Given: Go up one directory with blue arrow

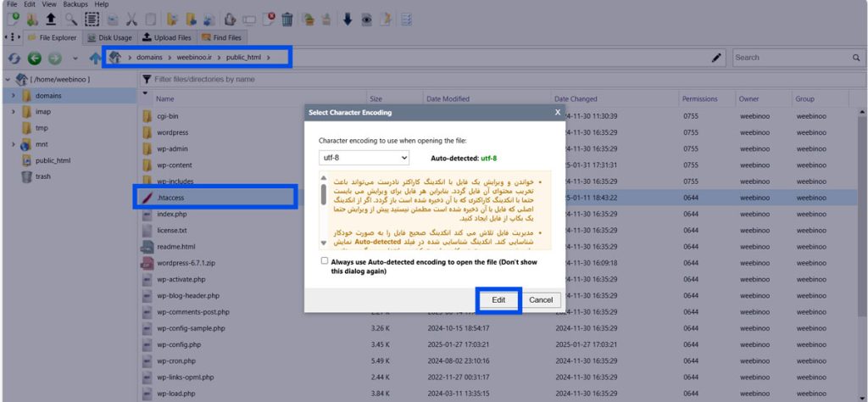Looking at the screenshot, I should coord(95,59).
